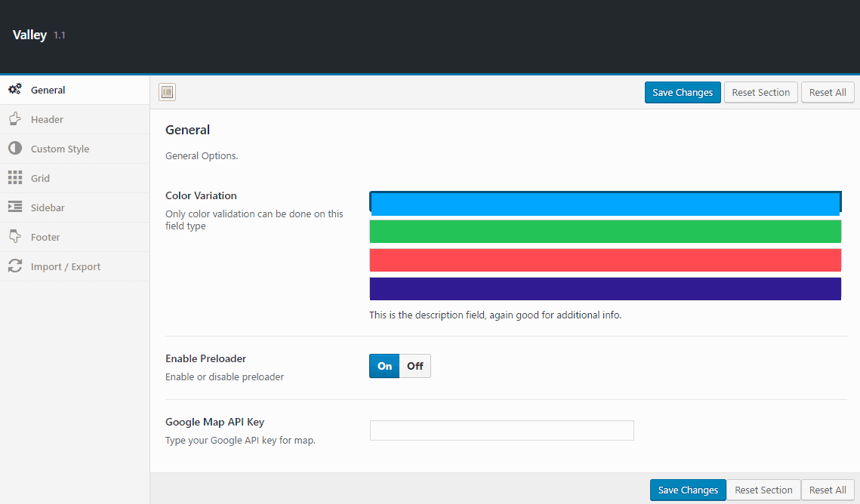Turn the Enable Preloader switch On
This screenshot has height=504, width=860.
pos(384,366)
